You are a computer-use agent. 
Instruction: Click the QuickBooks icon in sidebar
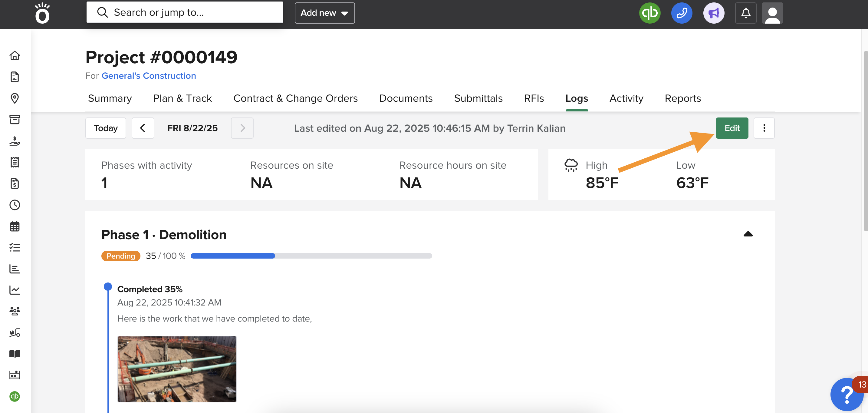click(x=15, y=397)
